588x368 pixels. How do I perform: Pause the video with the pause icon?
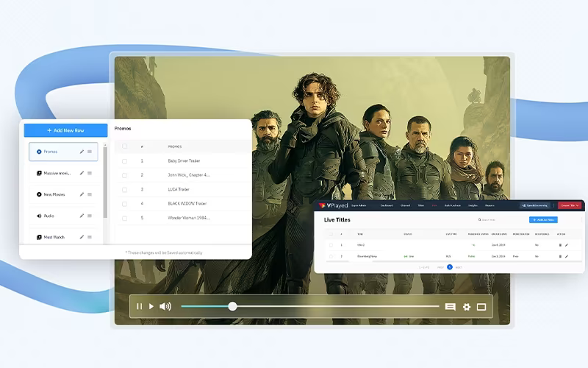click(x=139, y=306)
